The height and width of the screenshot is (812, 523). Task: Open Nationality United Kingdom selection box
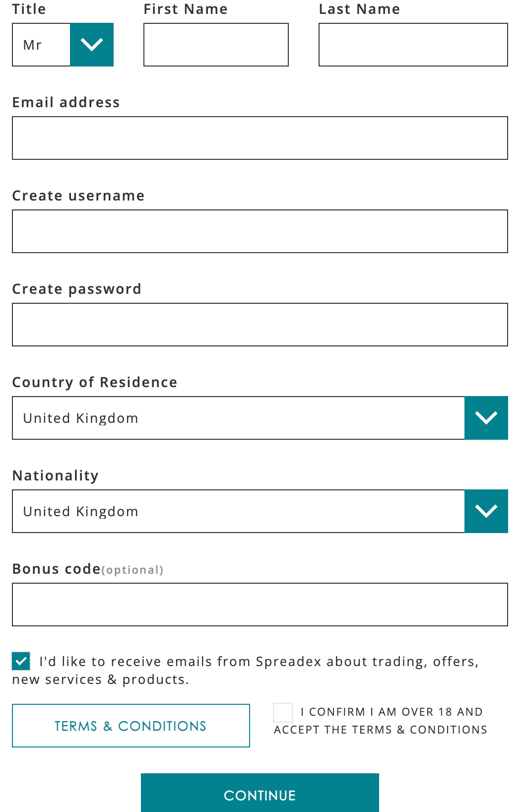pos(238,511)
